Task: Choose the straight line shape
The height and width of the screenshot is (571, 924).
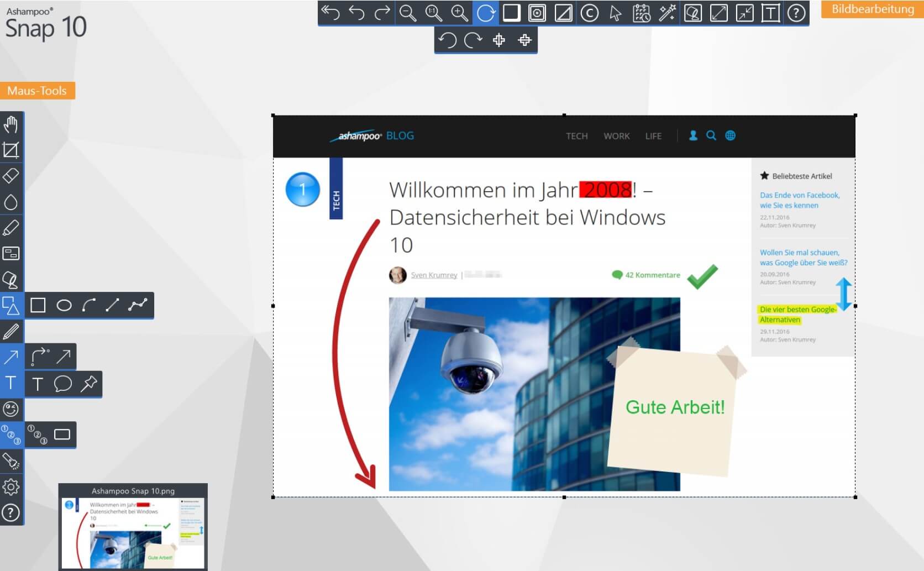Action: 113,305
